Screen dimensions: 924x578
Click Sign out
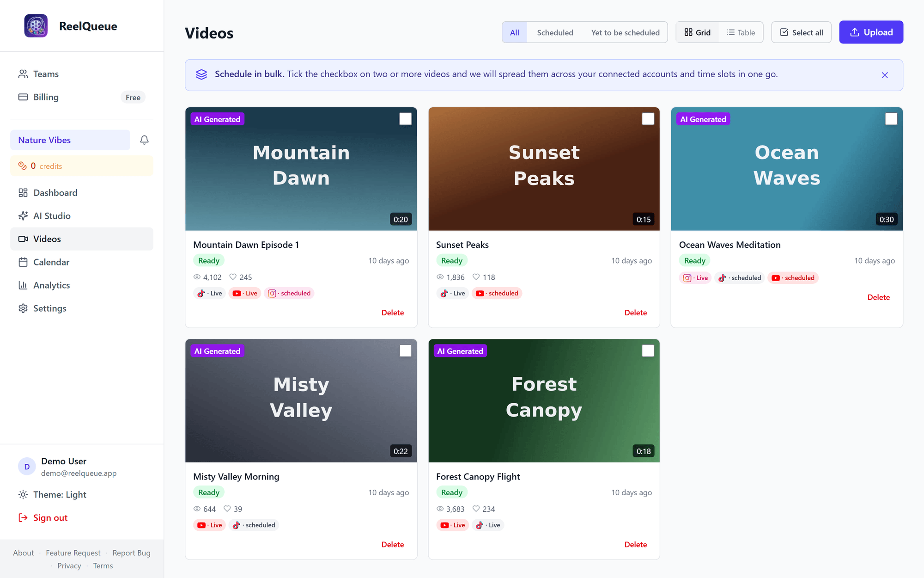point(82,517)
